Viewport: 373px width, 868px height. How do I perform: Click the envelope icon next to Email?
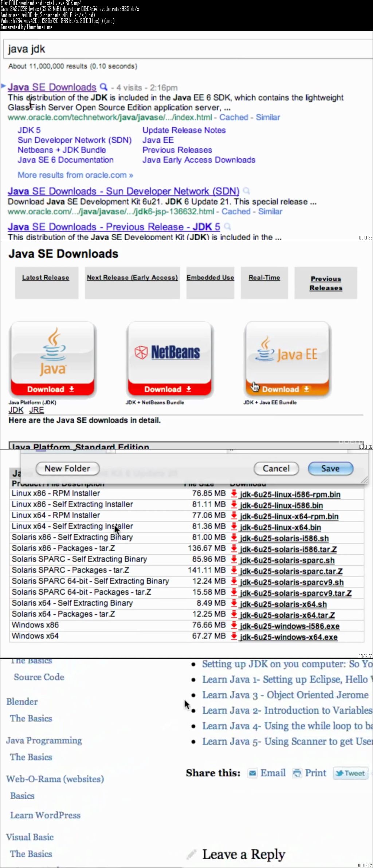pyautogui.click(x=252, y=773)
